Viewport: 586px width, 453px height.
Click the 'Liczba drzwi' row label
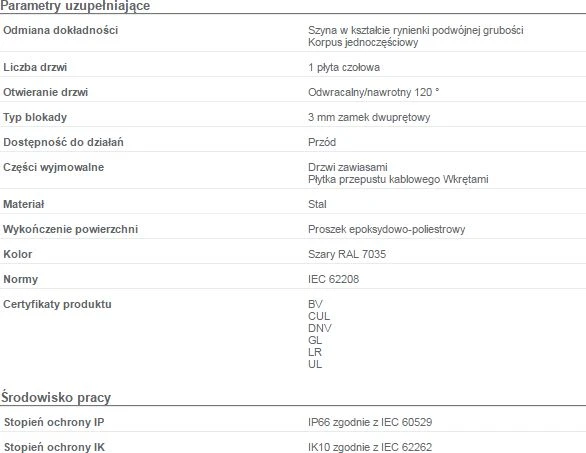tap(35, 67)
